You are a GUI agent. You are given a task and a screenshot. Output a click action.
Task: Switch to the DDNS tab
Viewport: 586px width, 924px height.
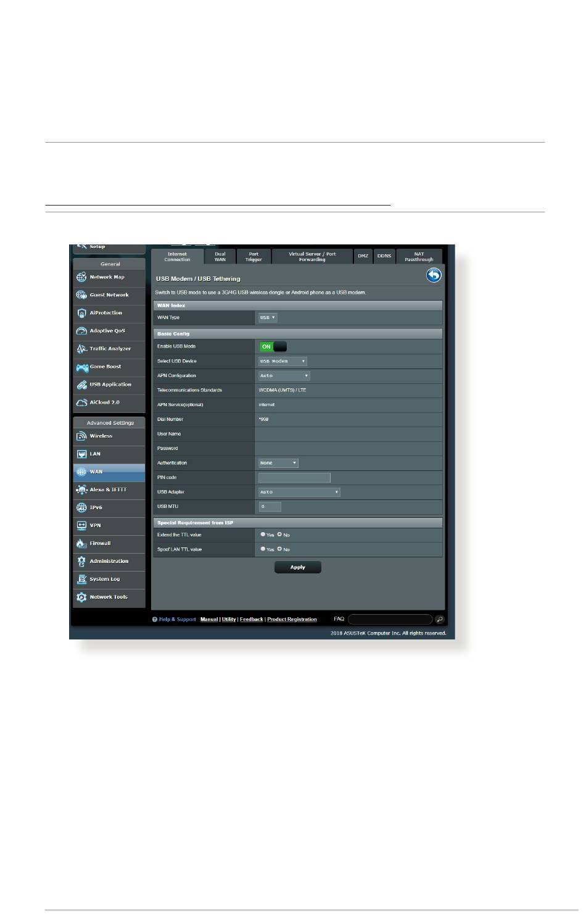pos(384,256)
